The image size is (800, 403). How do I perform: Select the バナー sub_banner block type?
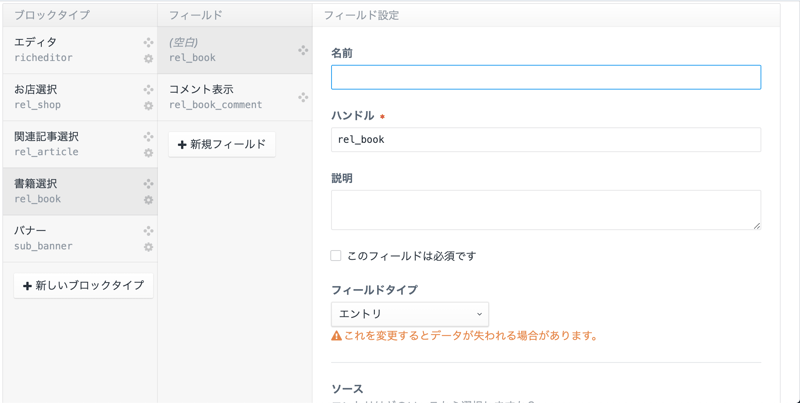pos(70,238)
